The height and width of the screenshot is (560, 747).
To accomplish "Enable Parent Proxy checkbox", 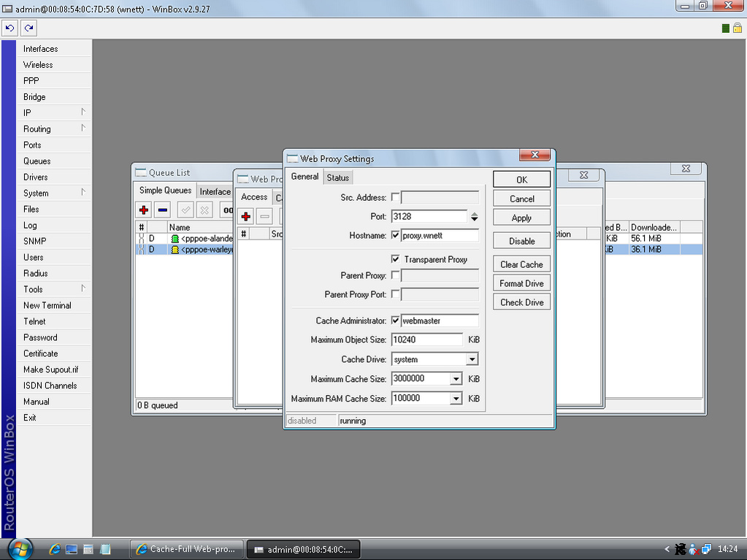I will click(x=395, y=275).
